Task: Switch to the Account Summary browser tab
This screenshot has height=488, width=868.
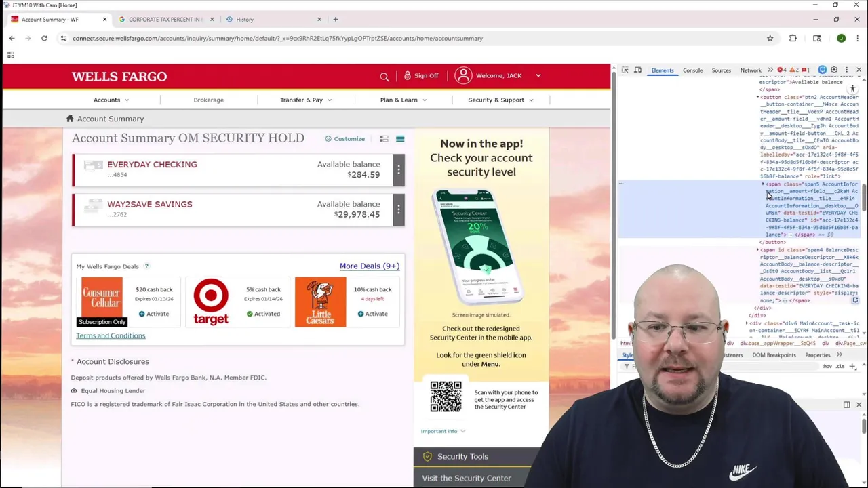Action: [x=57, y=19]
